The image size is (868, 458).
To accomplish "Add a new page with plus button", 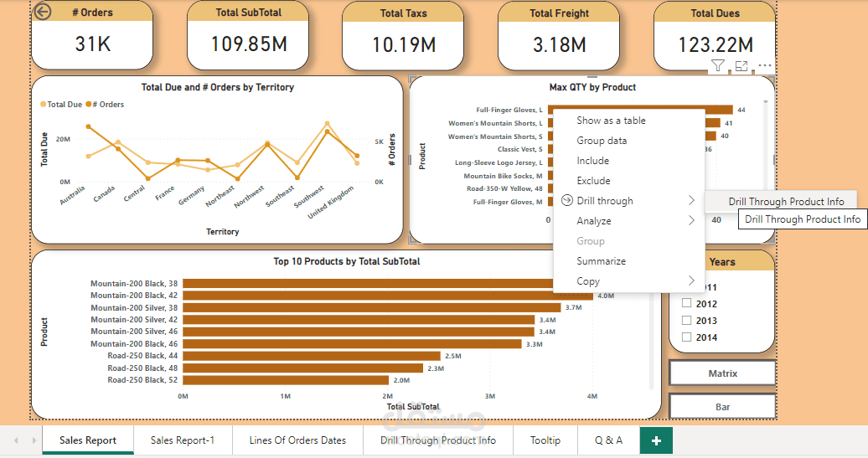I will (x=656, y=440).
